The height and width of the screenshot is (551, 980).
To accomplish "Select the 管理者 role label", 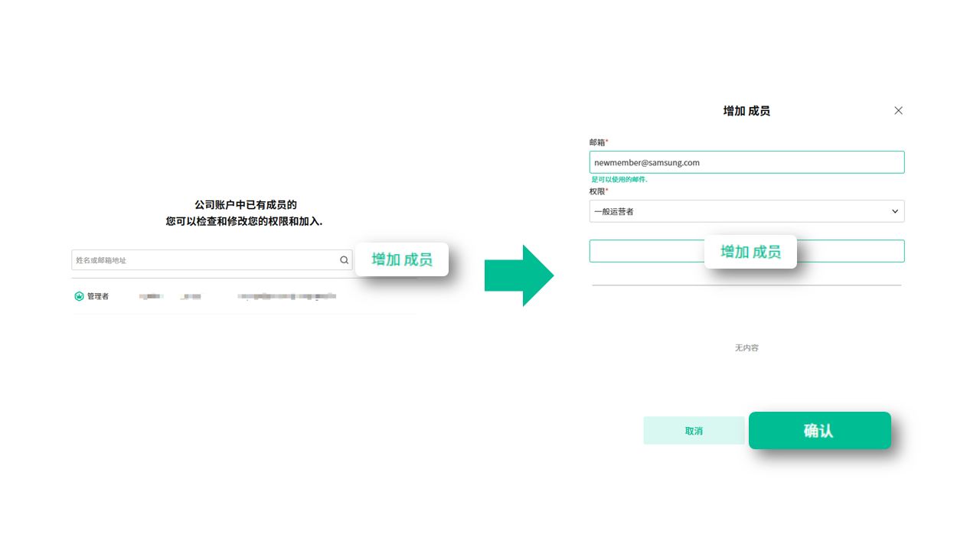I will click(98, 296).
